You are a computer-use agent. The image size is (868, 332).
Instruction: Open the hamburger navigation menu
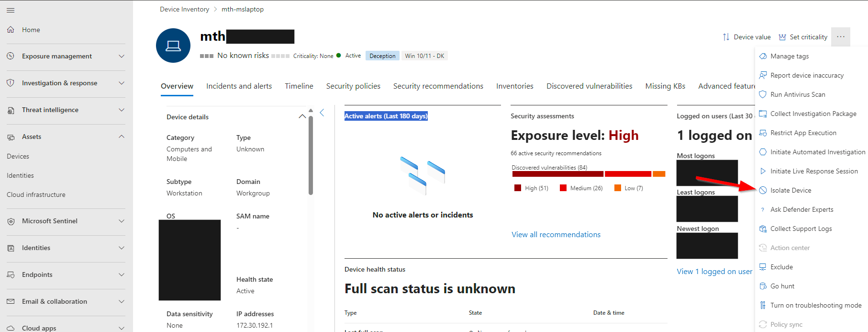11,10
